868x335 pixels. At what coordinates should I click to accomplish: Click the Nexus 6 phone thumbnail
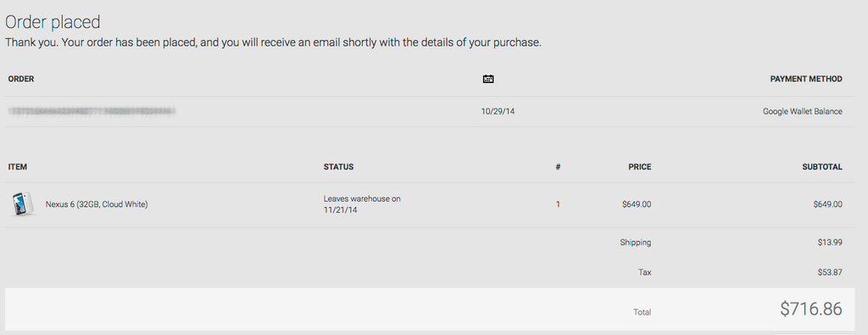click(23, 204)
